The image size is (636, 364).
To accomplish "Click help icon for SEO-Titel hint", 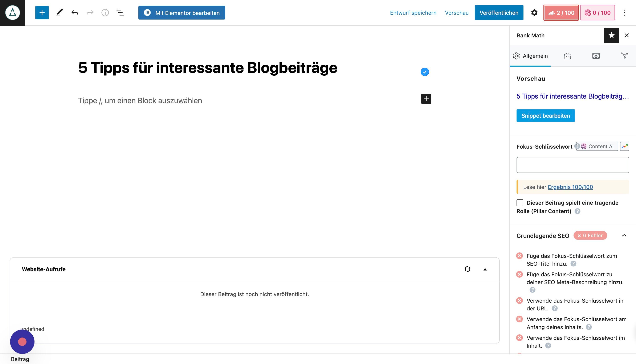I will click(573, 264).
